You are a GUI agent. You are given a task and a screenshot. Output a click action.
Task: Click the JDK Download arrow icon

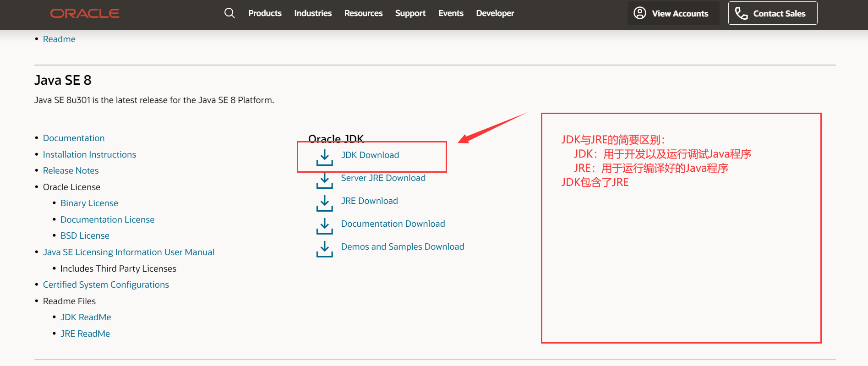(x=325, y=157)
